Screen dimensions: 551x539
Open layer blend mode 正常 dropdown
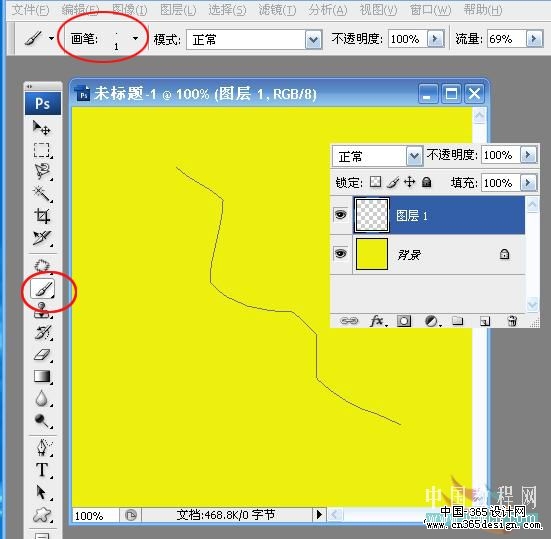[x=414, y=156]
